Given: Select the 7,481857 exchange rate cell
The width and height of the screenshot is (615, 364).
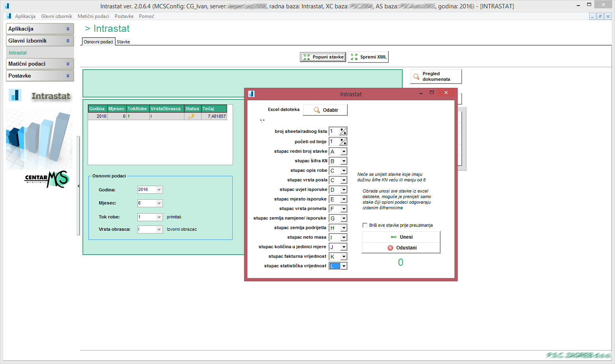Looking at the screenshot, I should (214, 117).
